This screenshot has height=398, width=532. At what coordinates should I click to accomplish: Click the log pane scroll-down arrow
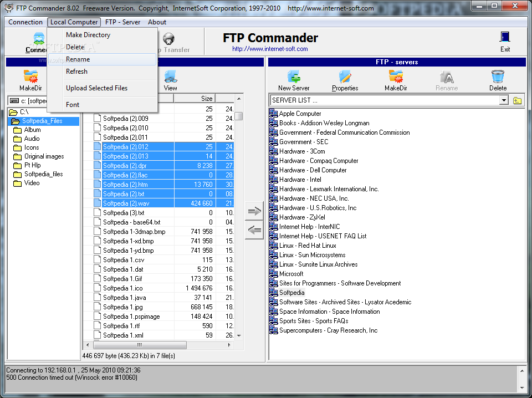[522, 388]
